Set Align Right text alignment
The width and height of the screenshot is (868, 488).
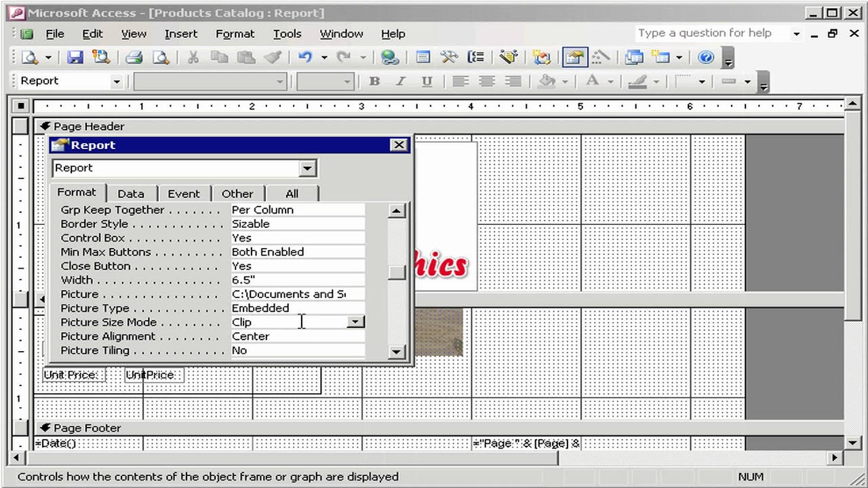(513, 81)
